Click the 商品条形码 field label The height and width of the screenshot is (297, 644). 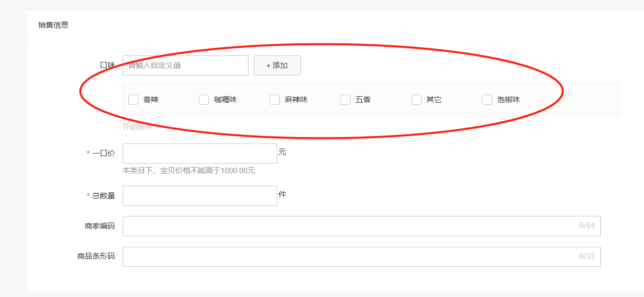(96, 257)
